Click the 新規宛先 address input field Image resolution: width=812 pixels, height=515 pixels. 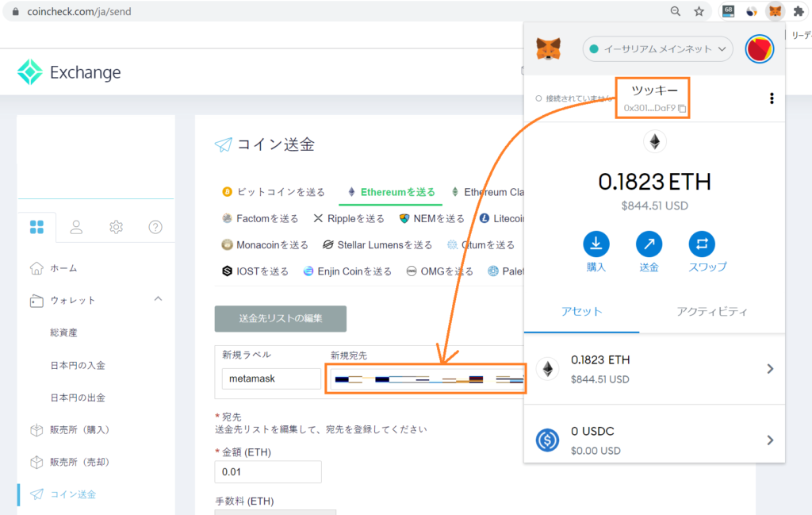426,379
